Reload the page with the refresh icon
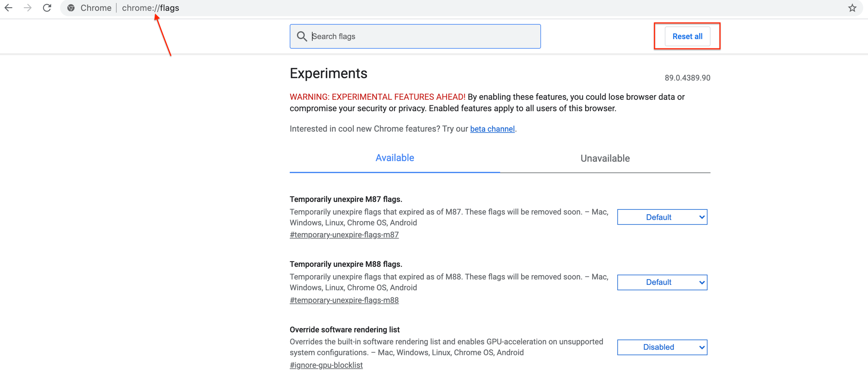 tap(47, 8)
